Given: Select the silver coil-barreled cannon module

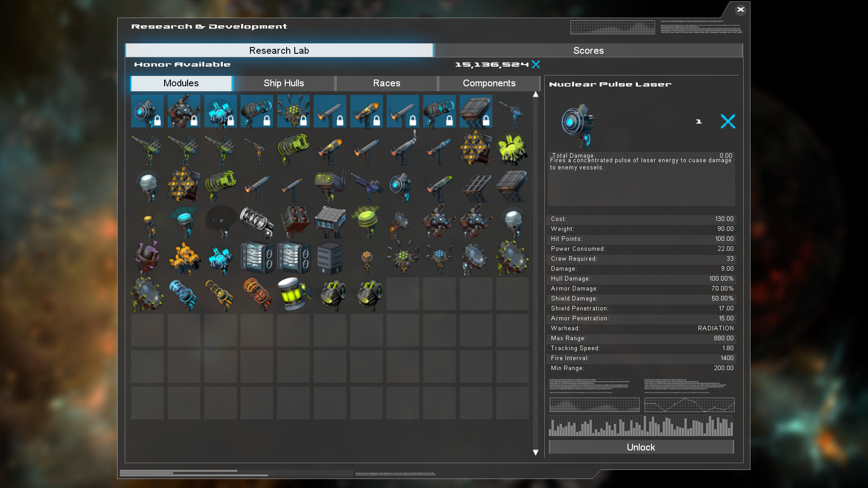Looking at the screenshot, I should tap(257, 221).
